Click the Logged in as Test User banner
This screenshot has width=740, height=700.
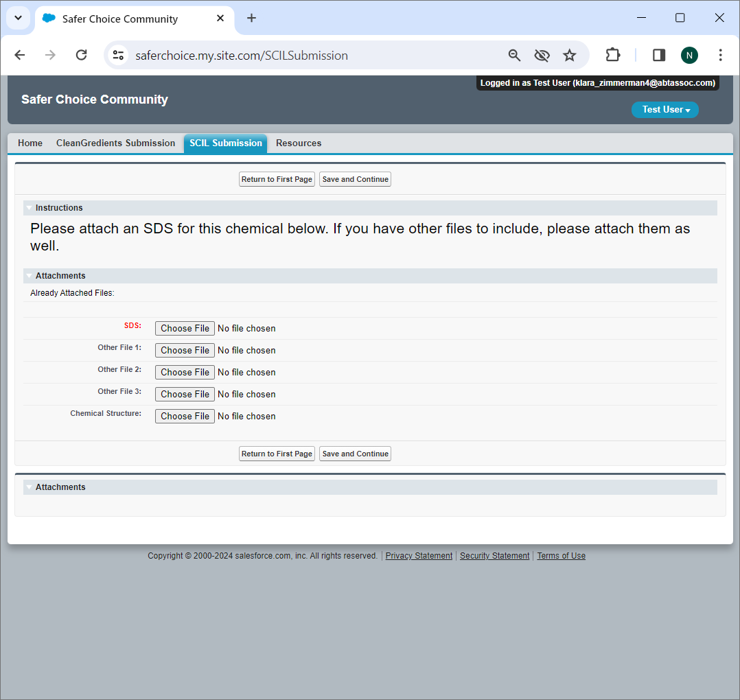[597, 83]
